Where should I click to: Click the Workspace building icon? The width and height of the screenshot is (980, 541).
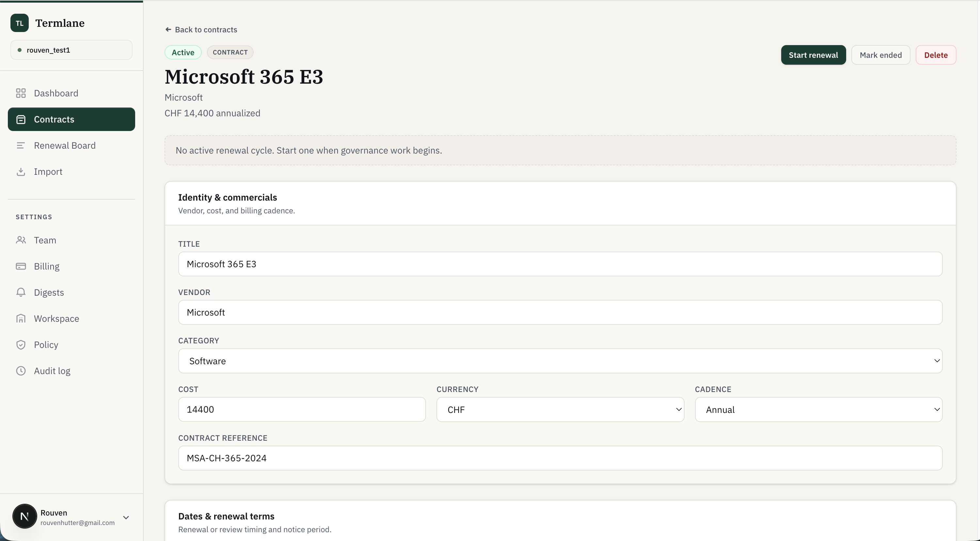point(21,319)
